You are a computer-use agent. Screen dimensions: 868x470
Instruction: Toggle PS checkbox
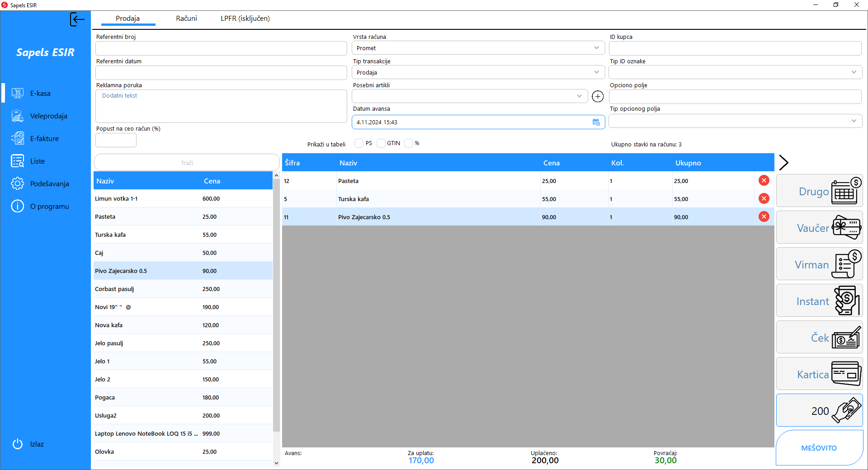(x=359, y=143)
